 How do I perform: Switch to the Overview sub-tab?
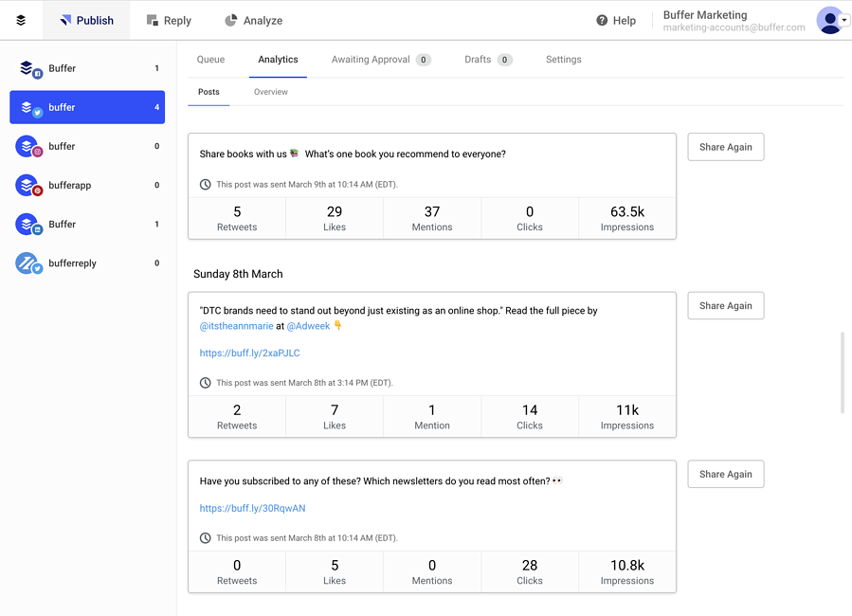[270, 92]
